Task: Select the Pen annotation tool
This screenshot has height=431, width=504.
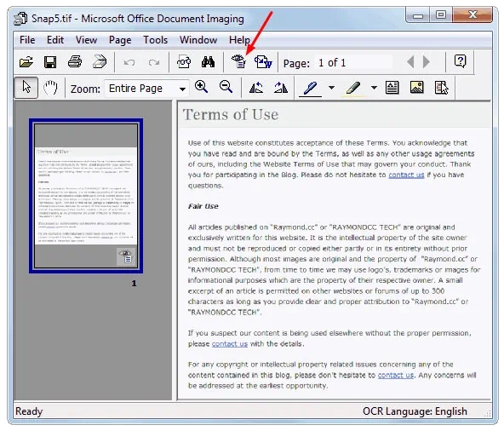Action: point(310,88)
